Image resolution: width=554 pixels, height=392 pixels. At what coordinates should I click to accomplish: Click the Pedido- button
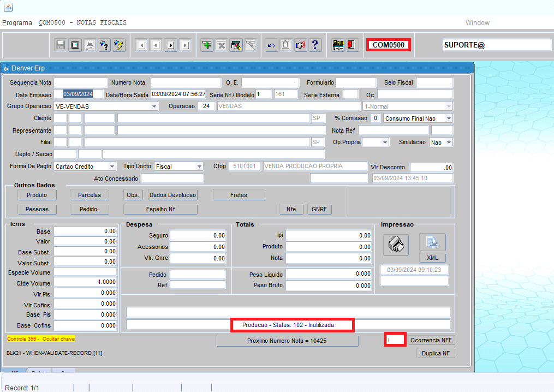coord(90,209)
